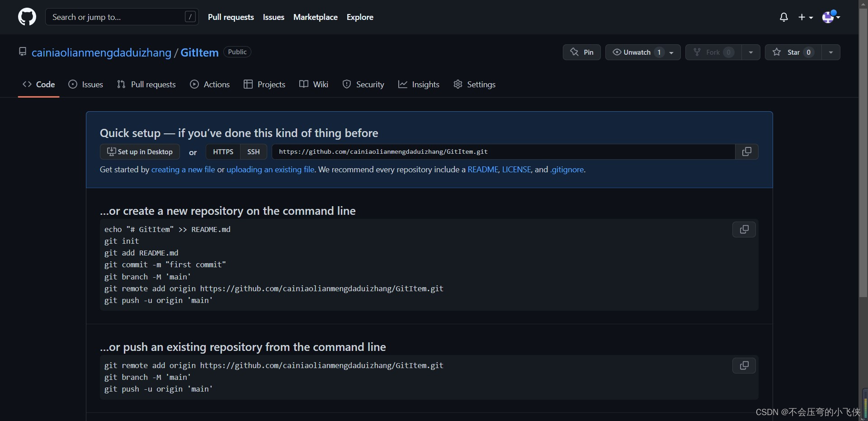Open the Projects tab

[x=264, y=85]
